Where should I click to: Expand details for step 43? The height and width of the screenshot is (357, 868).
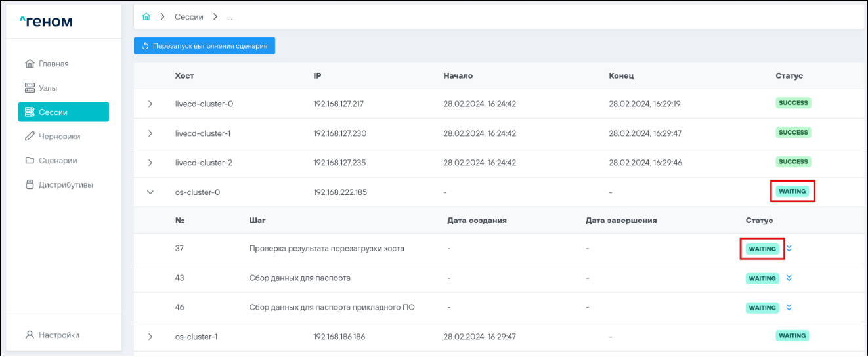tap(789, 278)
